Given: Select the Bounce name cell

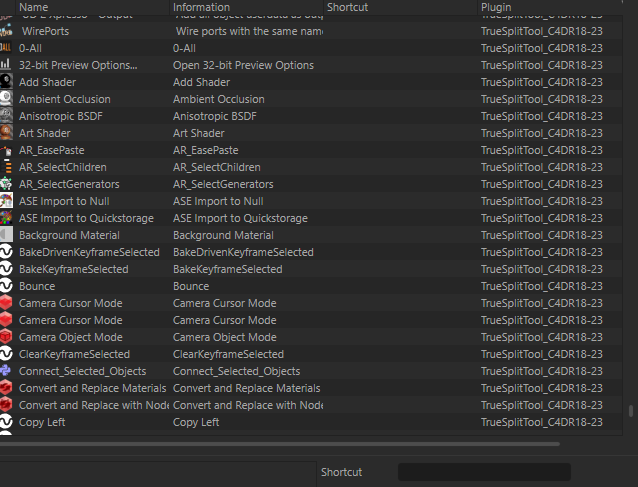Looking at the screenshot, I should click(x=37, y=286).
